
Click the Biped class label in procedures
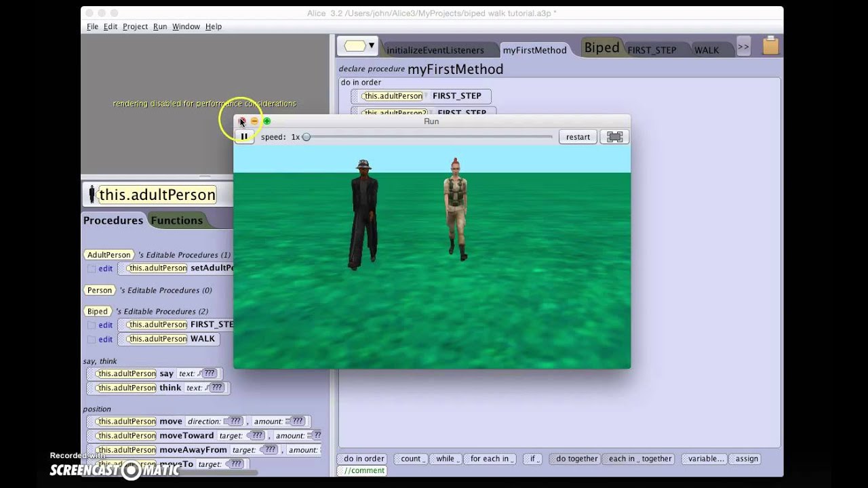click(97, 311)
